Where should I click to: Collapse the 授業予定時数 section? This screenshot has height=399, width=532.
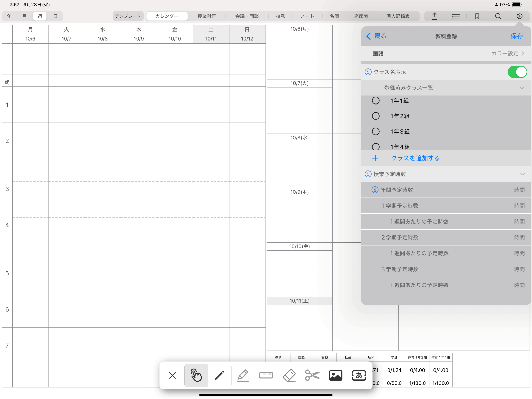click(522, 174)
